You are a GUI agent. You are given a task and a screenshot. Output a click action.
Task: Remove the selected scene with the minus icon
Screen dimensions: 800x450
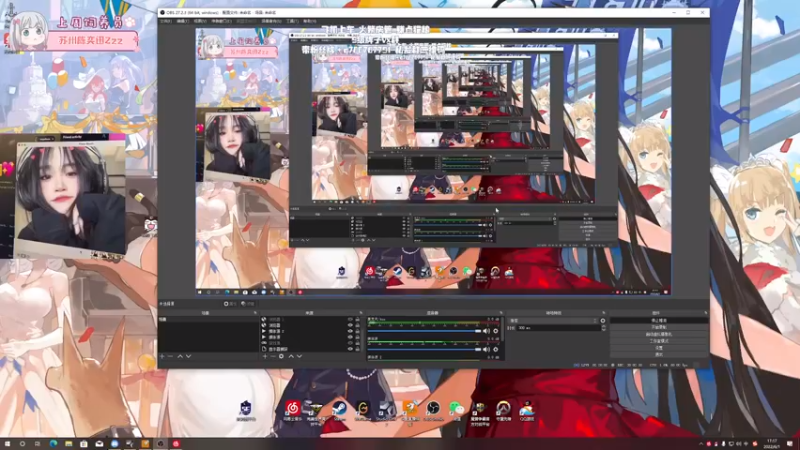pos(170,356)
